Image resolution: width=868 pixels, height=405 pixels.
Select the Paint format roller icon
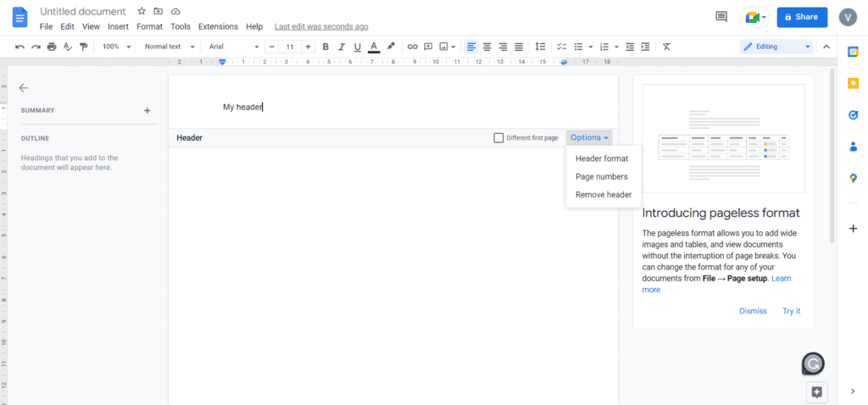pos(84,47)
